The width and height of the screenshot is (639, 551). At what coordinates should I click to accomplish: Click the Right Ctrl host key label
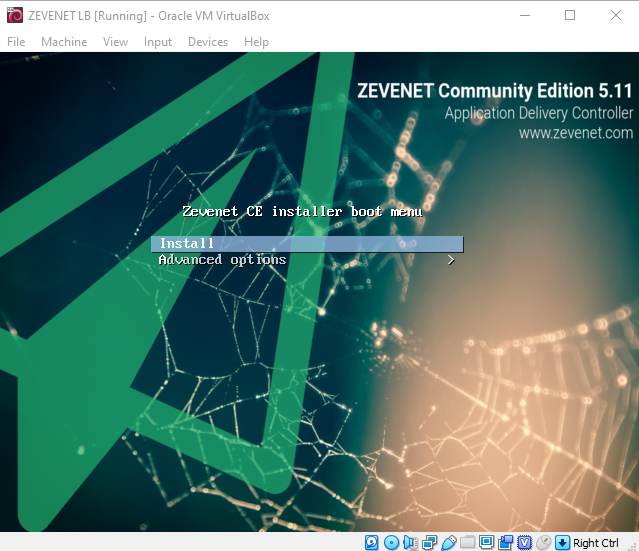point(595,543)
